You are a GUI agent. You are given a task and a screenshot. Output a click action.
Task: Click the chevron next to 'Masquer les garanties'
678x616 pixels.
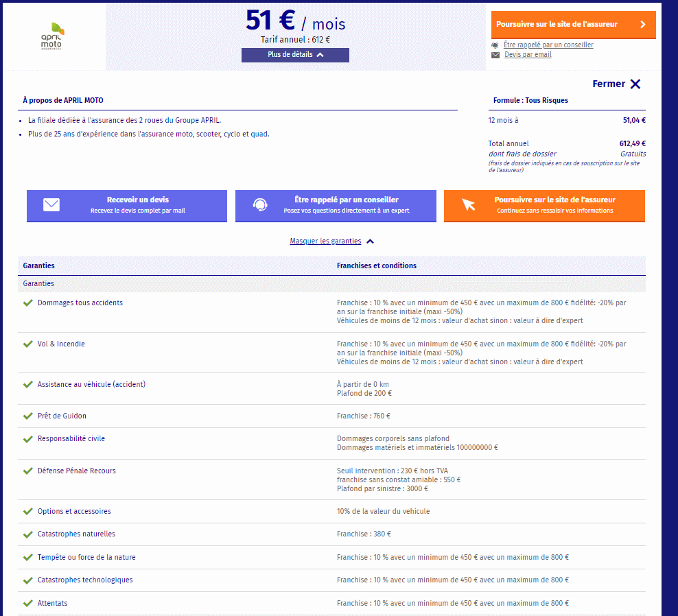coord(371,241)
